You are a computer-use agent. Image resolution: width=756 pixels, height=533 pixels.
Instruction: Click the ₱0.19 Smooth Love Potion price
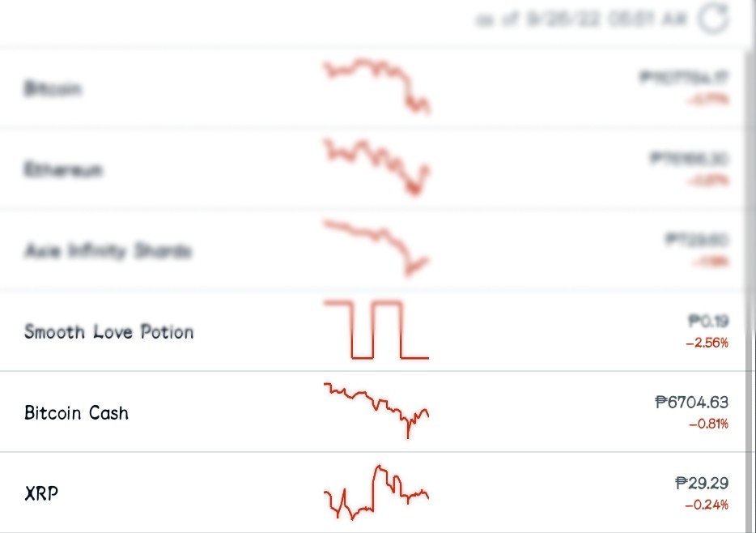708,321
